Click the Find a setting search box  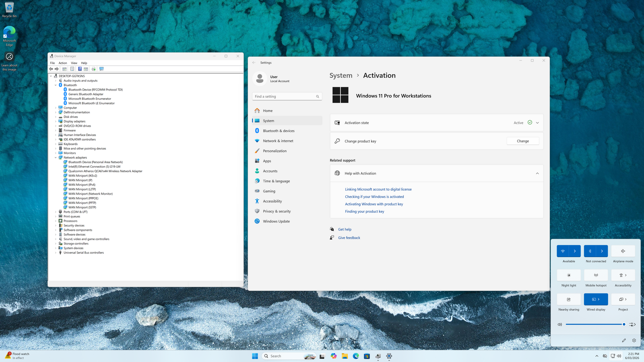[284, 97]
